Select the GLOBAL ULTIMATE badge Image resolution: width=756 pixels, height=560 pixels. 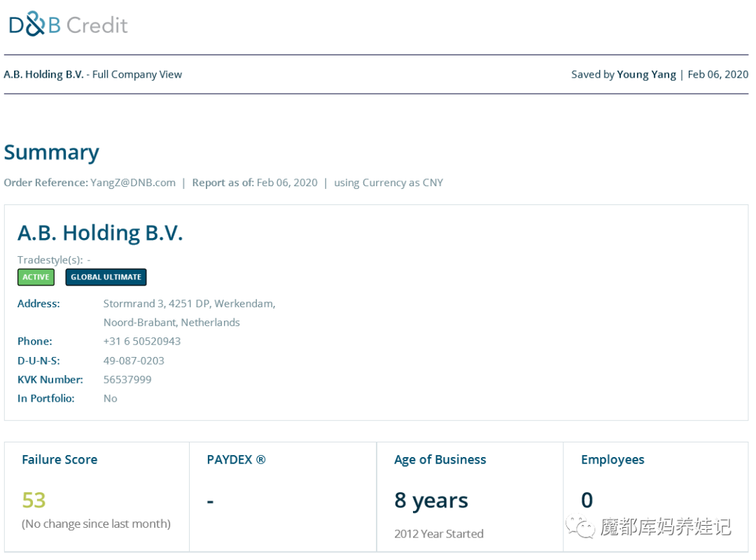click(x=106, y=277)
